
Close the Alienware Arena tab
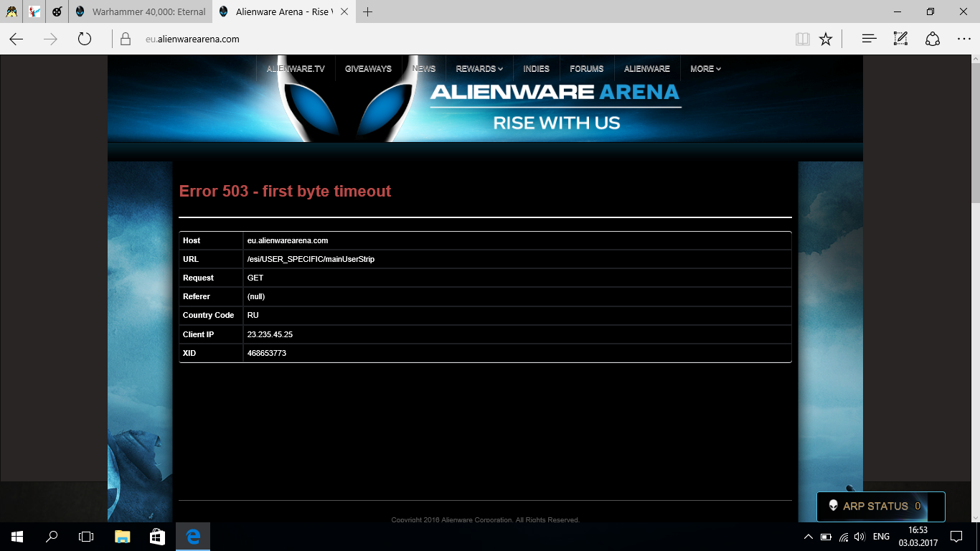coord(344,11)
